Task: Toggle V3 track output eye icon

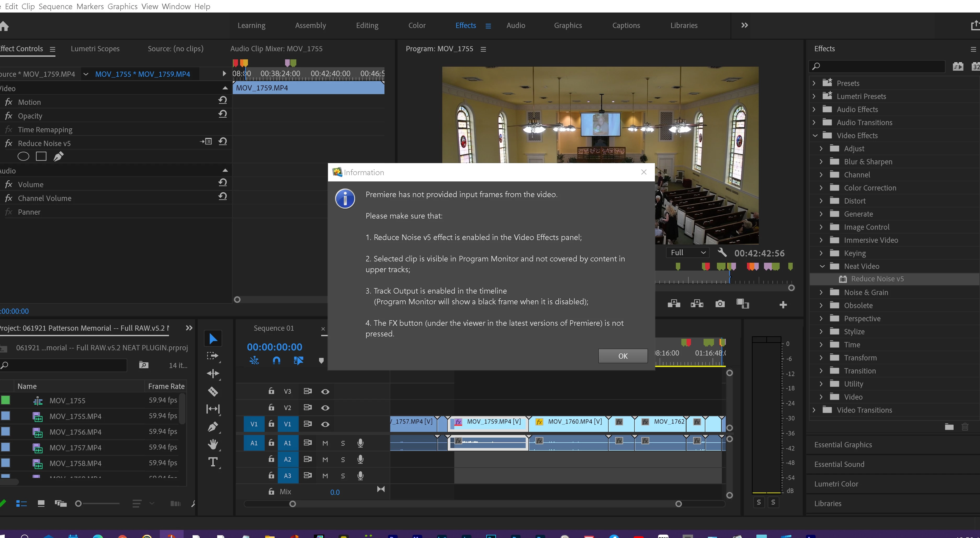Action: tap(325, 392)
